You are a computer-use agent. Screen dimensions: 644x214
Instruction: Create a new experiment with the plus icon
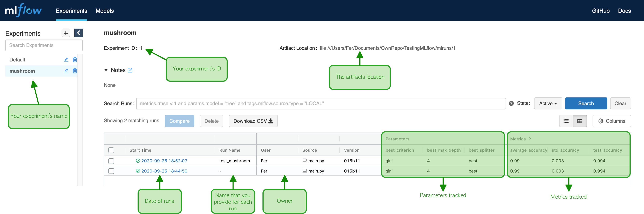click(66, 33)
